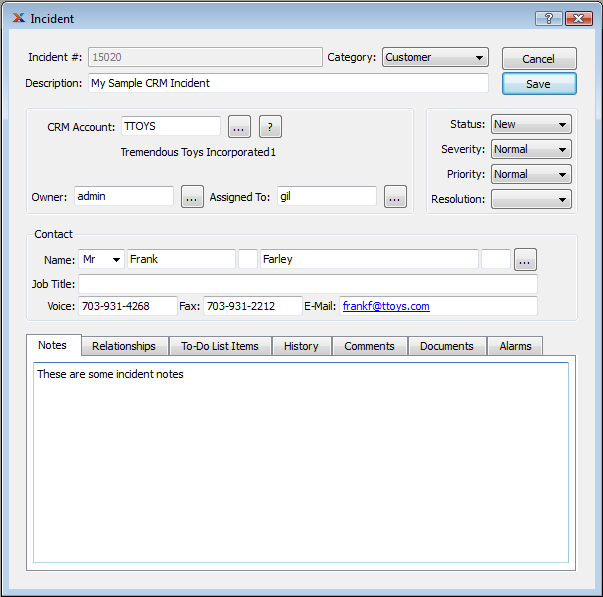Expand the Category dropdown
This screenshot has width=603, height=597.
point(435,57)
